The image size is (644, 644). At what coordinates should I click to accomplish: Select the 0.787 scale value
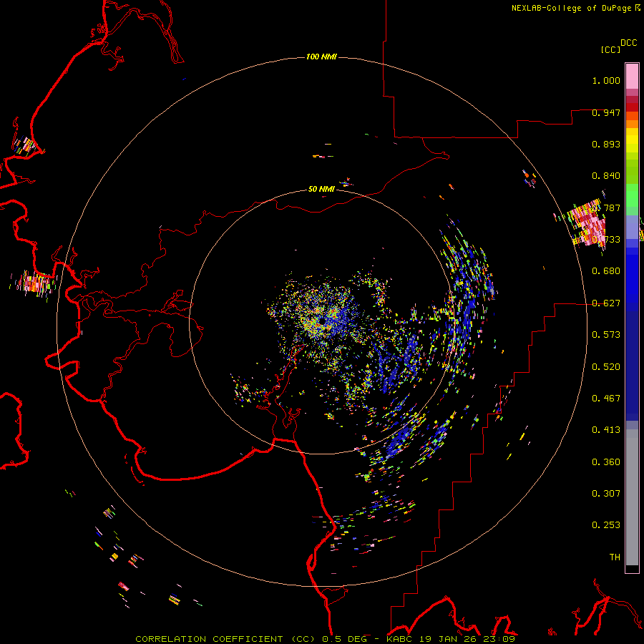coord(606,208)
